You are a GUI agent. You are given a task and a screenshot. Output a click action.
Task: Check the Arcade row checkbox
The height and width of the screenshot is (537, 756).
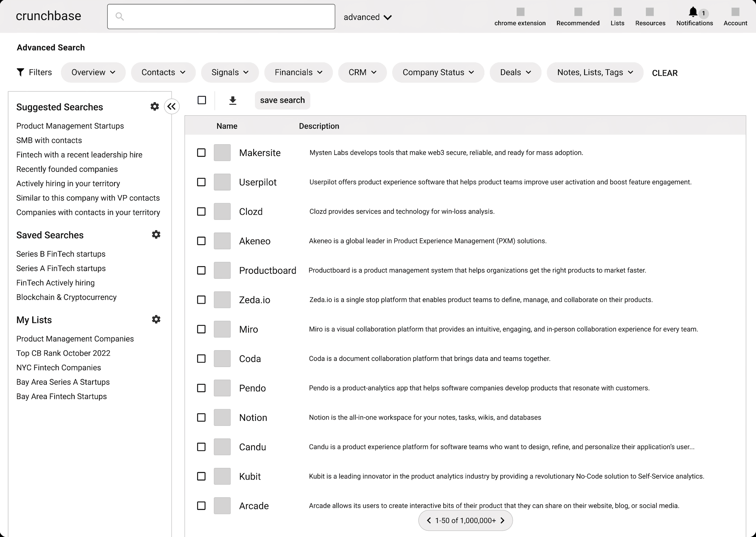[201, 506]
